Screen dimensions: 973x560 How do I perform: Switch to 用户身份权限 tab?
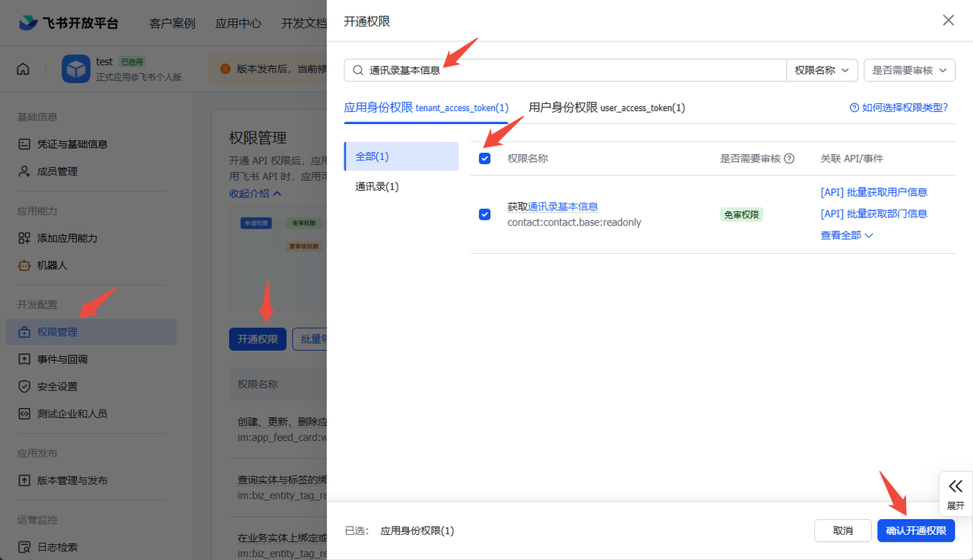(606, 107)
